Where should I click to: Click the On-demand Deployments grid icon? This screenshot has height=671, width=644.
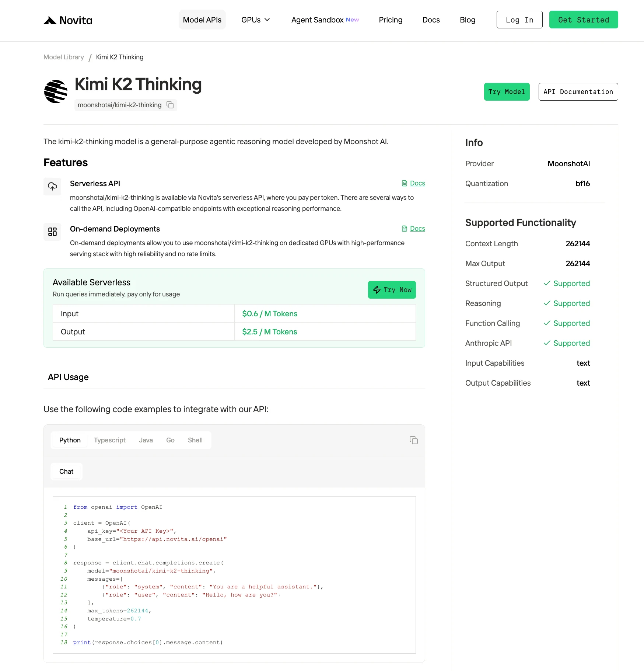(52, 232)
